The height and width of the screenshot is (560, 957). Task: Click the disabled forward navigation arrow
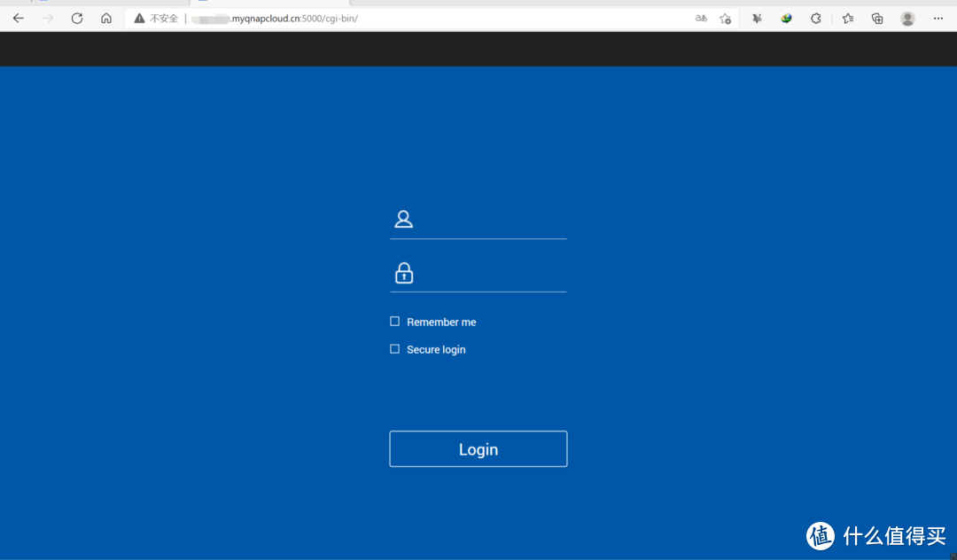coord(48,19)
